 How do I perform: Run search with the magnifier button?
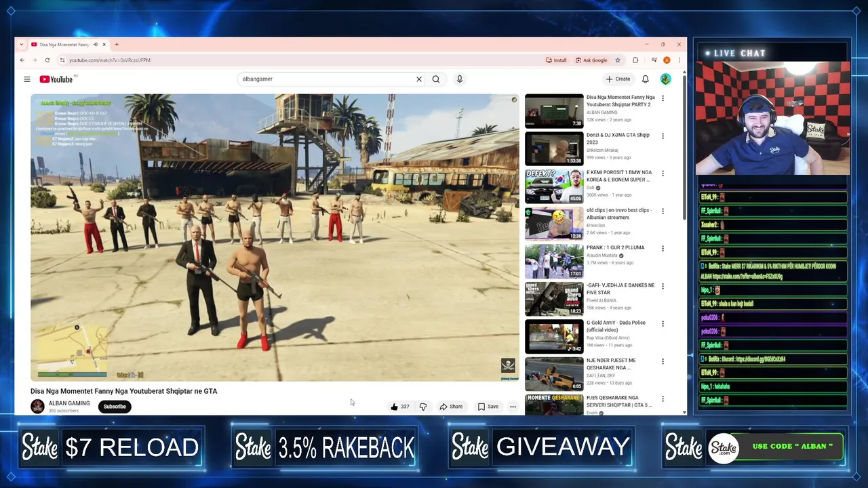coord(436,79)
